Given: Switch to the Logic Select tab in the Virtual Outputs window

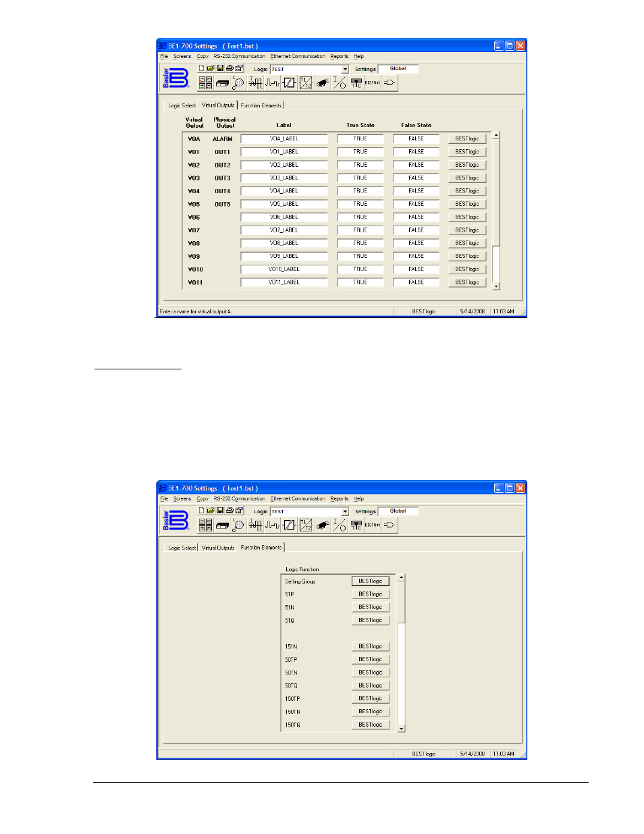Looking at the screenshot, I should (182, 105).
